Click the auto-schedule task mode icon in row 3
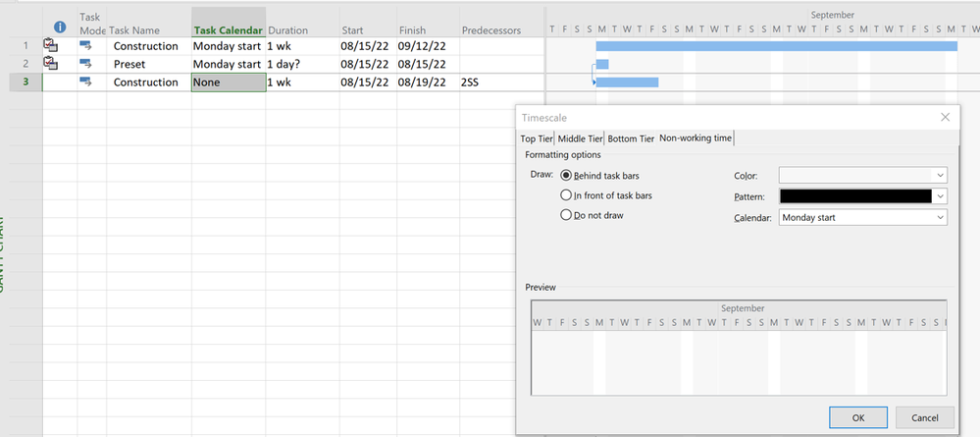The height and width of the screenshot is (437, 980). pos(85,82)
